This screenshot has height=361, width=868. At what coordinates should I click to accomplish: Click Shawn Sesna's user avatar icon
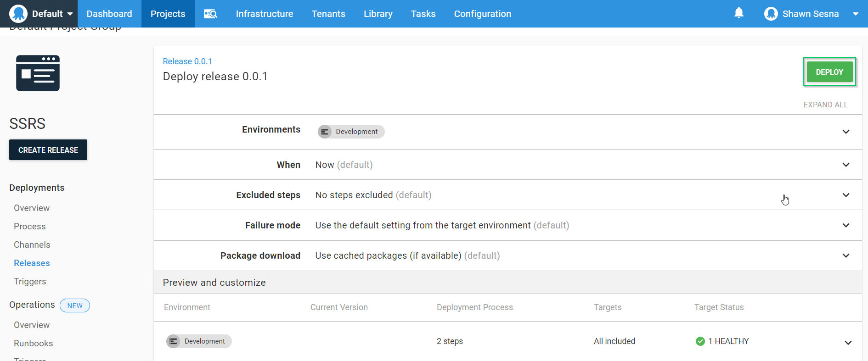(771, 14)
